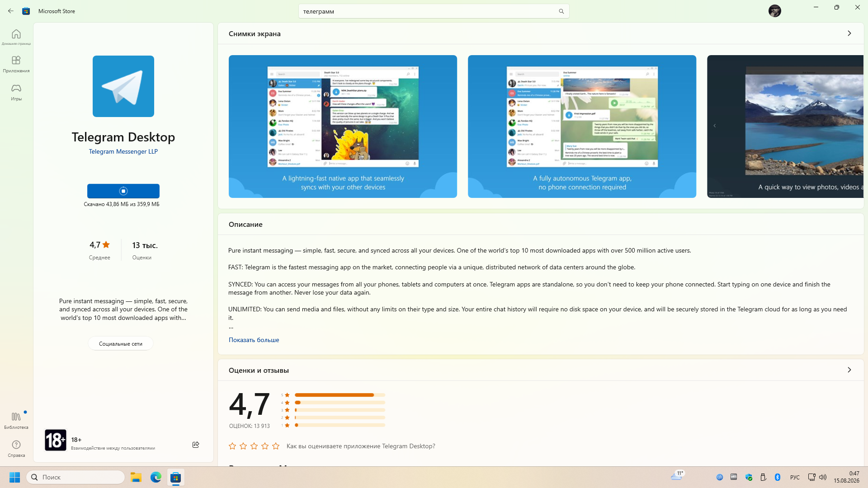Image resolution: width=868 pixels, height=488 pixels.
Task: Open the lightning-fast native app screenshot
Action: 343,127
